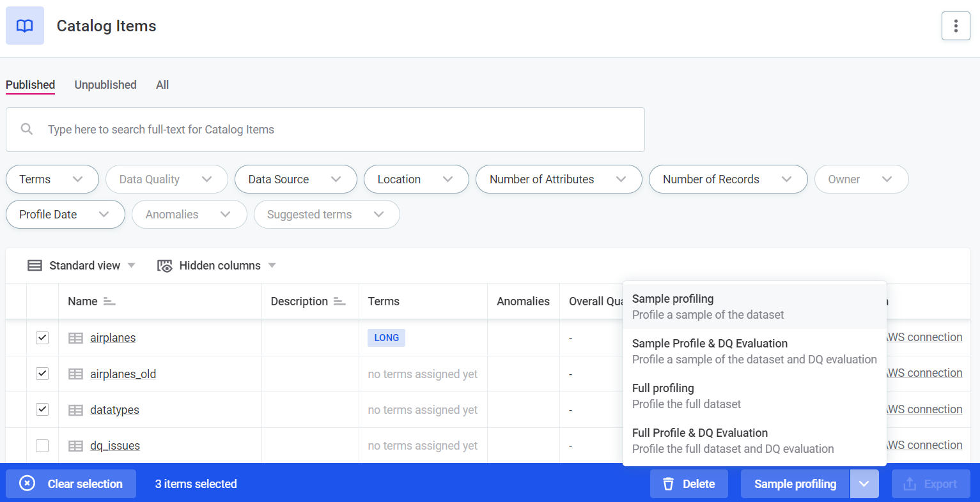Image resolution: width=980 pixels, height=502 pixels.
Task: Click the clear selection circle icon
Action: tap(26, 483)
